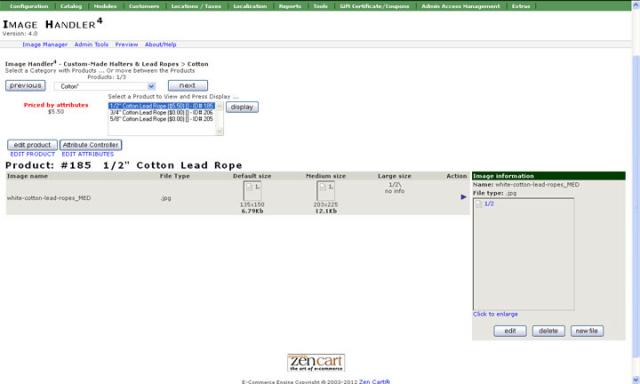Click the File Type column header
Viewport: 640px width, 384px height.
click(x=175, y=176)
